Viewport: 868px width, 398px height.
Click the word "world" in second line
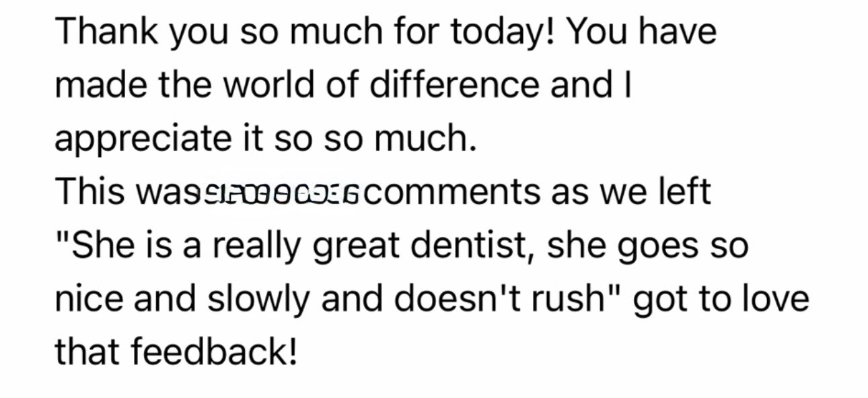point(261,86)
